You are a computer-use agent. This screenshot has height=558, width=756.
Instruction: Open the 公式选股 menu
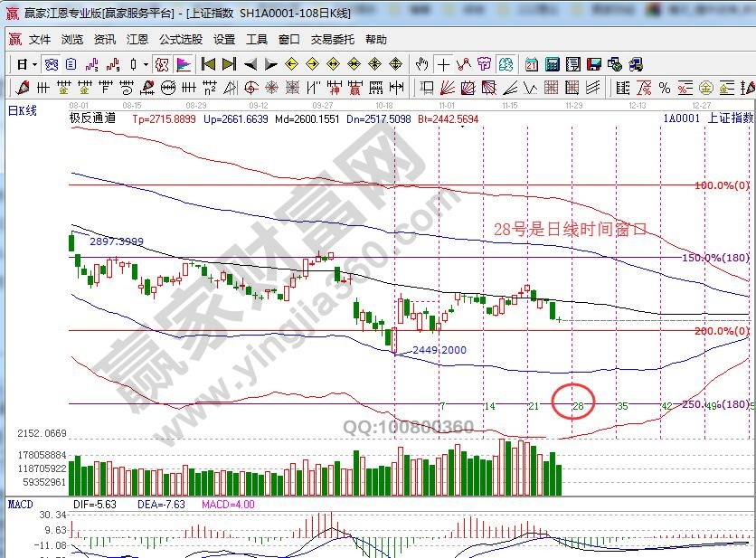point(181,40)
